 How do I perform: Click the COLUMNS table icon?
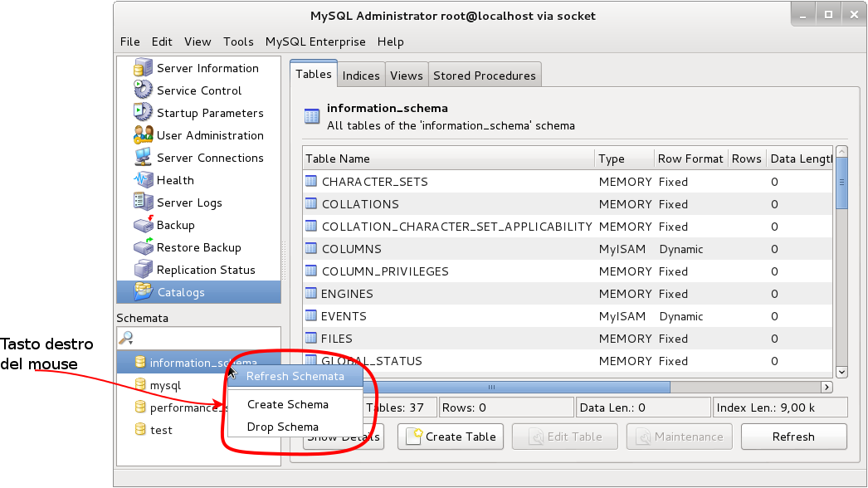(x=311, y=248)
